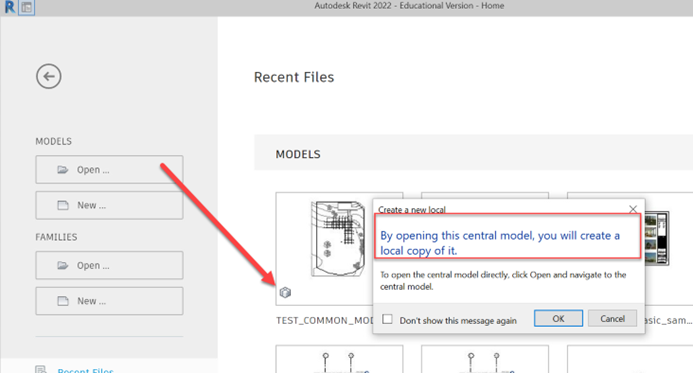The height and width of the screenshot is (373, 693).
Task: Click the FAMILIES label in the sidebar
Action: point(56,237)
